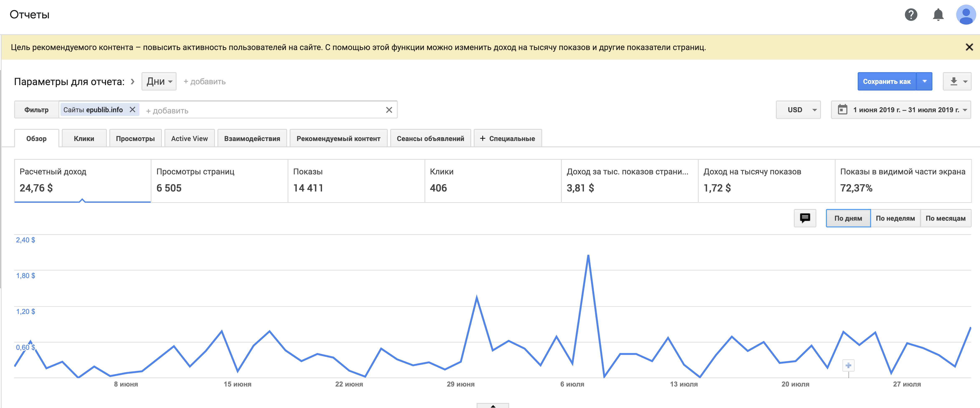Select По дням chart grouping
The image size is (980, 408).
click(848, 218)
